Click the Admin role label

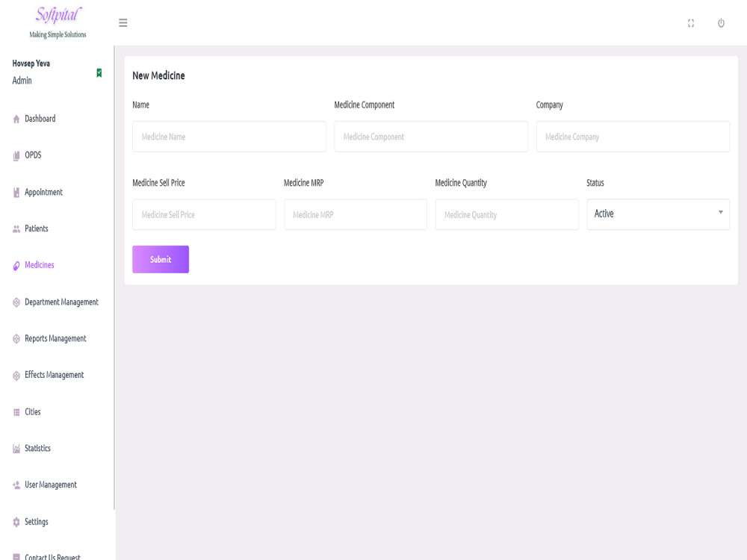(22, 81)
